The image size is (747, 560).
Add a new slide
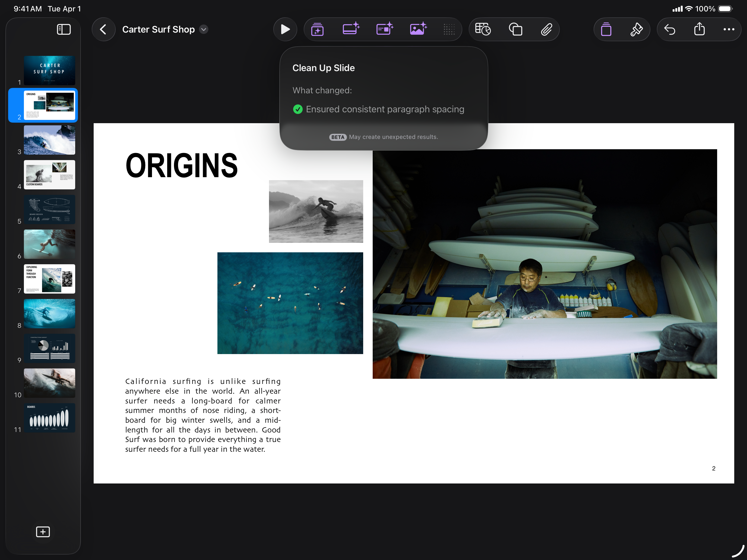tap(43, 532)
